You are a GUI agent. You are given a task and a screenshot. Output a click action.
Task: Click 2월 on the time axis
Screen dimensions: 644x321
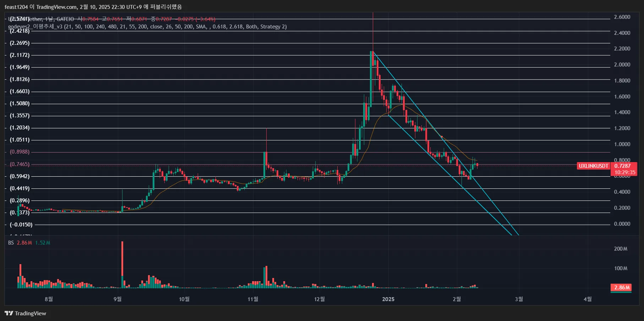pos(457,299)
